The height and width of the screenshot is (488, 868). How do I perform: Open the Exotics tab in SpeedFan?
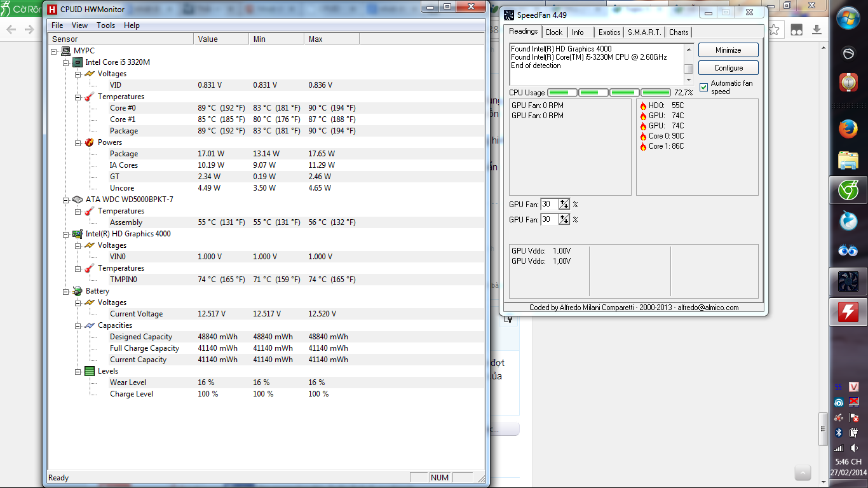(609, 32)
